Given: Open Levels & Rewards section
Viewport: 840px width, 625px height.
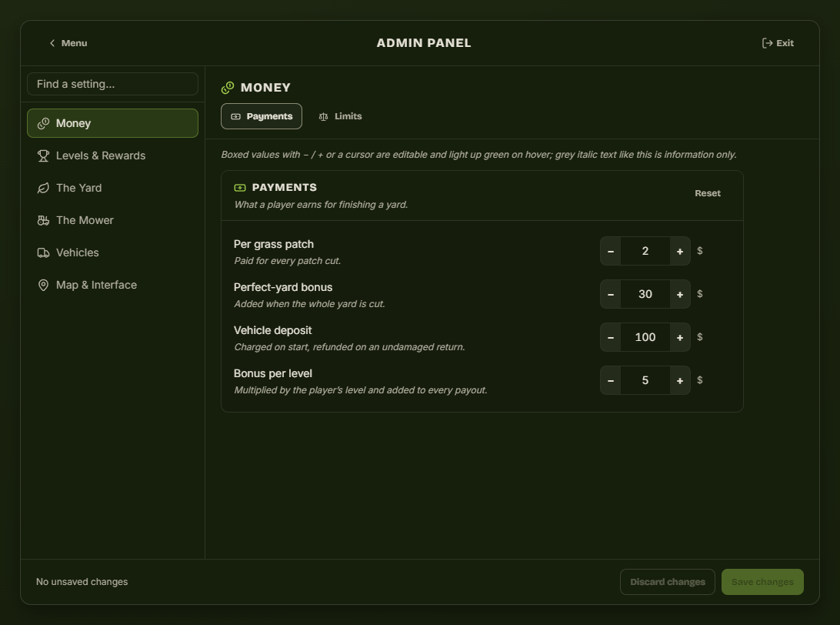Looking at the screenshot, I should point(112,155).
